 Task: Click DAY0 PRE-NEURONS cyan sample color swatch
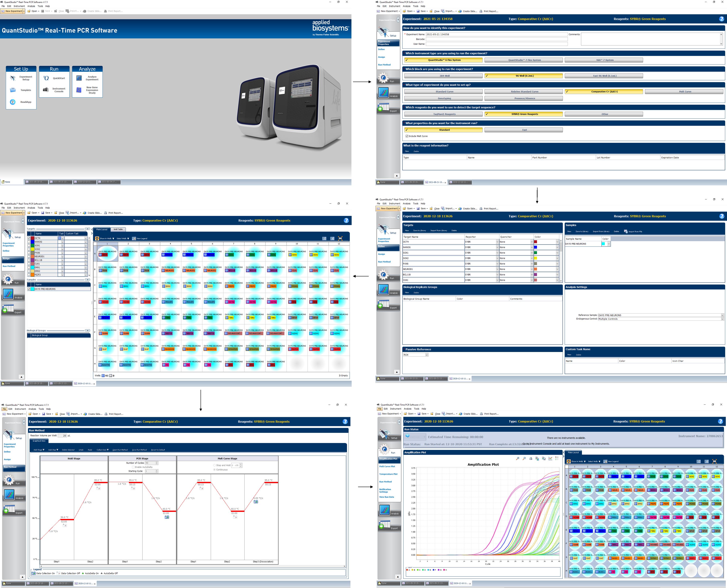tap(603, 244)
